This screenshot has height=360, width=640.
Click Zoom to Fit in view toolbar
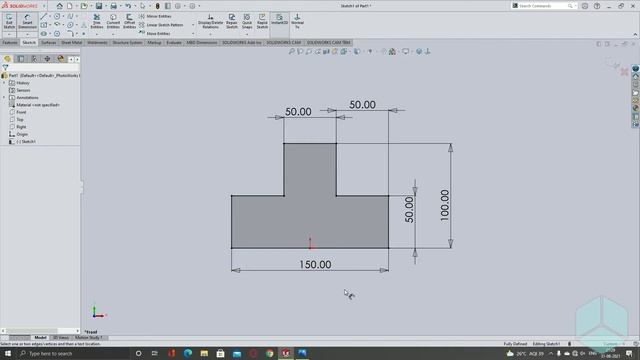click(291, 51)
